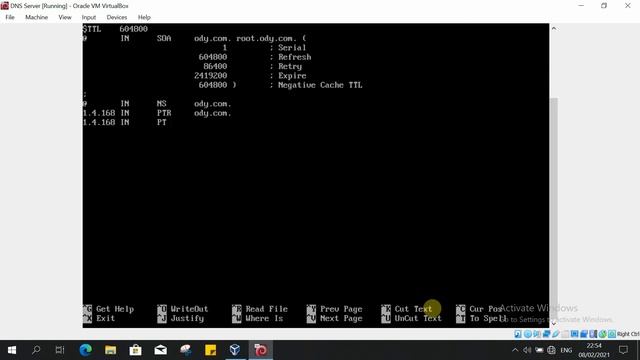The image size is (640, 360).
Task: Open the File menu
Action: 10,17
